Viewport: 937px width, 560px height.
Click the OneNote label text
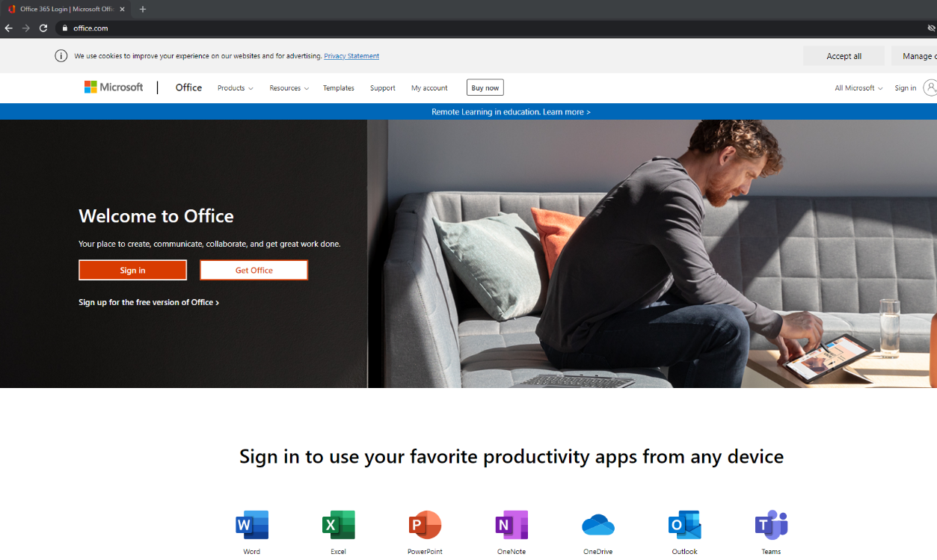pos(511,551)
